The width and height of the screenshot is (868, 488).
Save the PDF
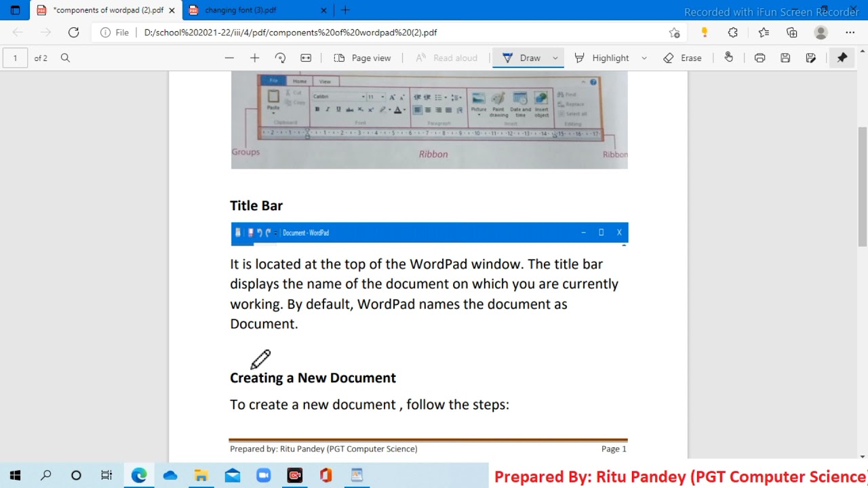[785, 58]
